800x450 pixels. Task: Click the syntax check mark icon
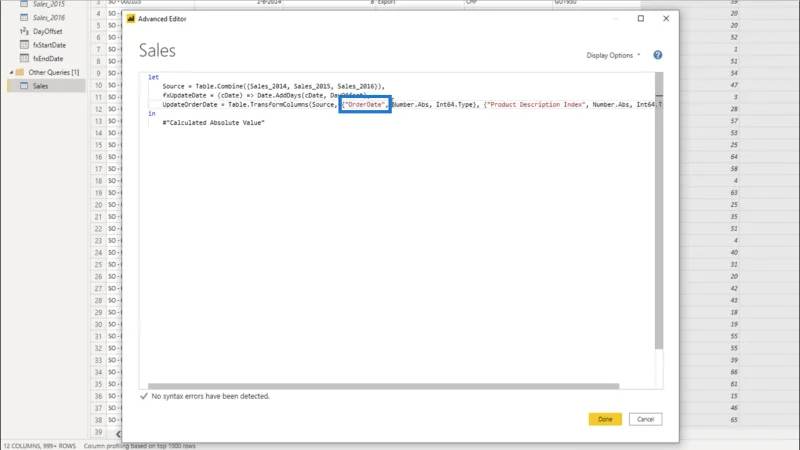click(144, 396)
